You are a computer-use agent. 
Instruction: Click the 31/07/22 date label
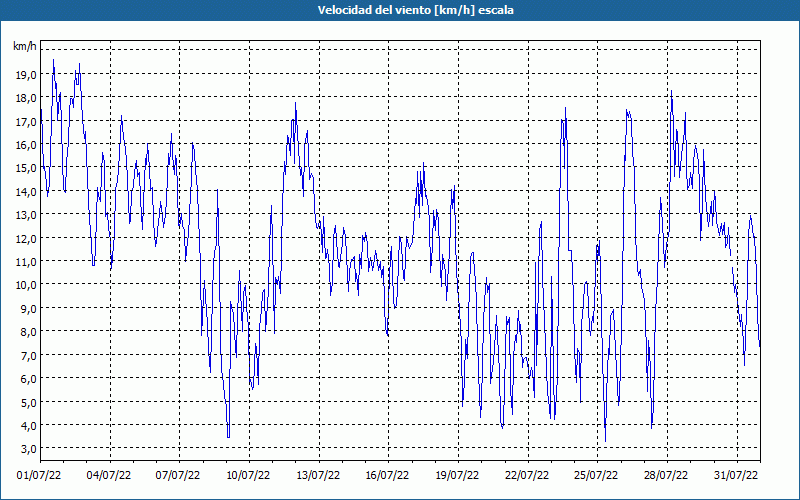736,476
